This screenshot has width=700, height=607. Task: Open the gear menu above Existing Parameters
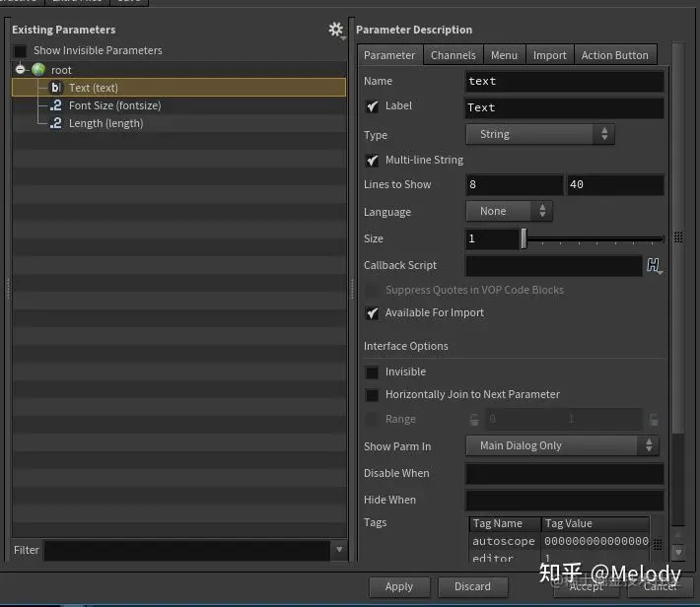(336, 30)
